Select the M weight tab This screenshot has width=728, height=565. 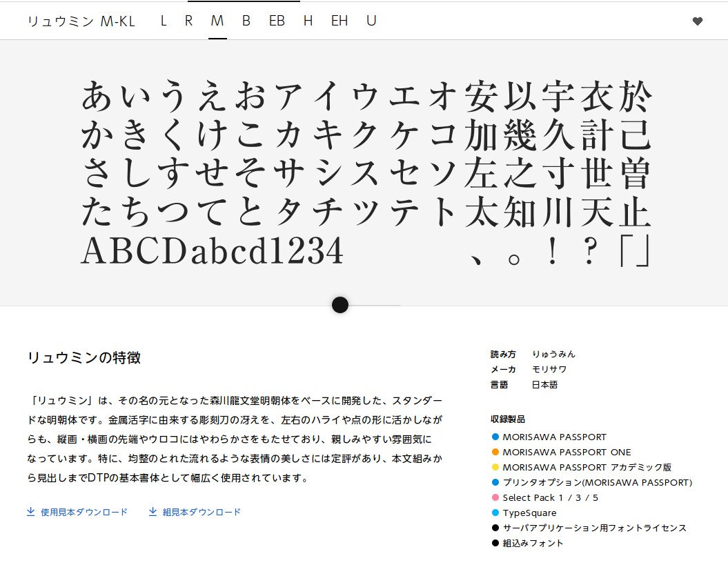[x=217, y=21]
